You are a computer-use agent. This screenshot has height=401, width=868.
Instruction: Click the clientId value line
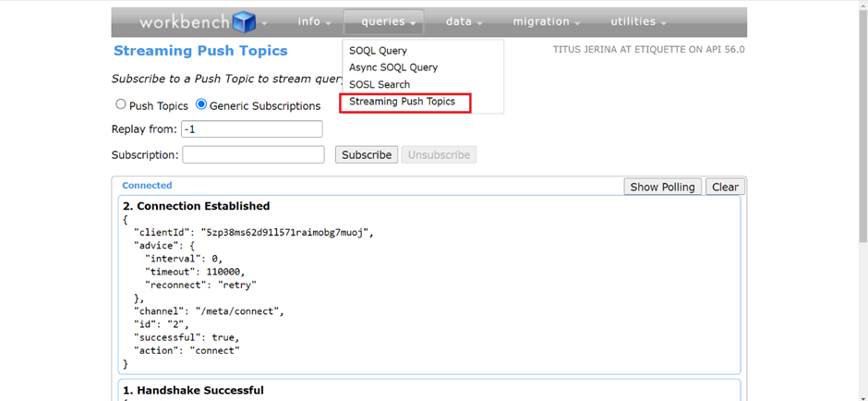point(254,233)
